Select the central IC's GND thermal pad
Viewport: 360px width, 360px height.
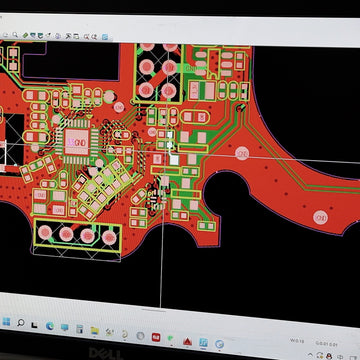click(77, 142)
